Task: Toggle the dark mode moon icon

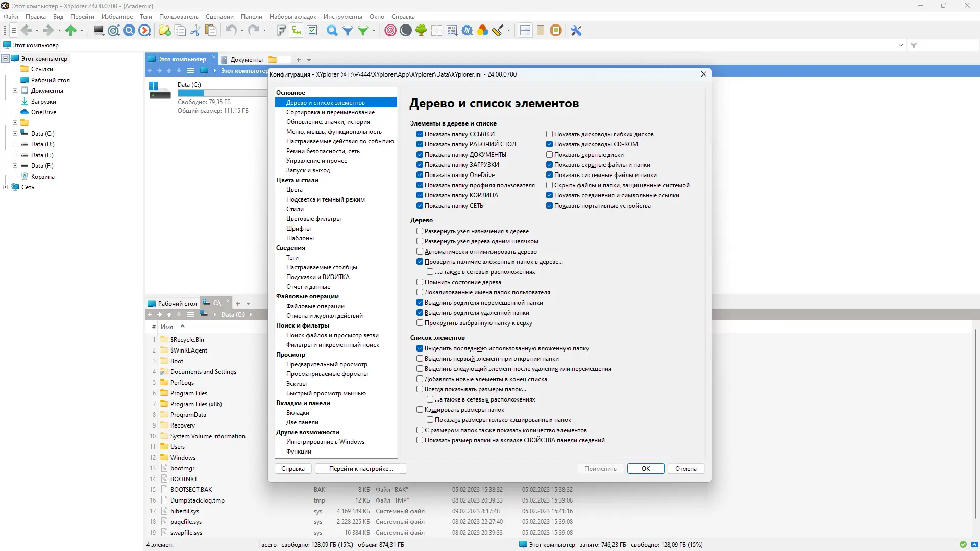Action: [406, 31]
